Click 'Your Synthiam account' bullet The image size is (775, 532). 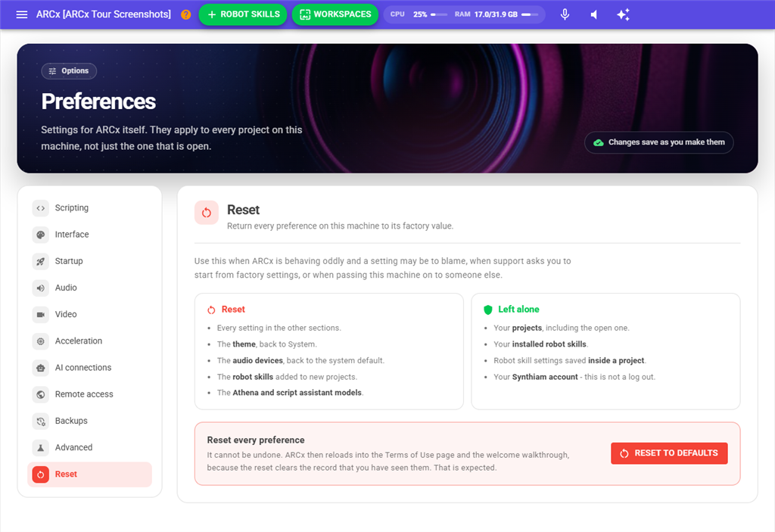(574, 377)
